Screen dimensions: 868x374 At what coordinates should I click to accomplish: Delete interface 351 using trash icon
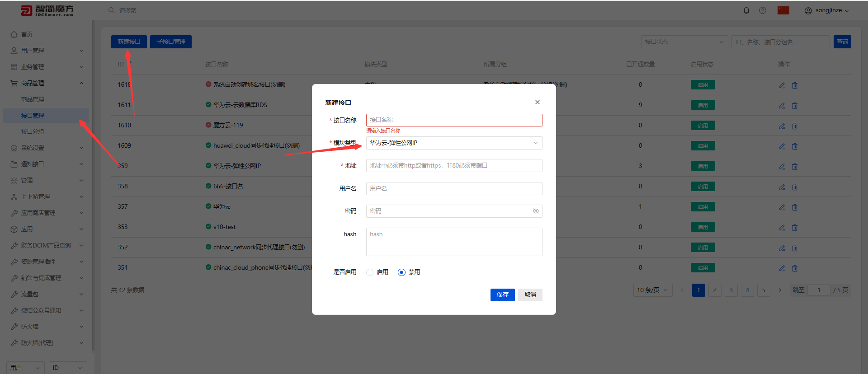tap(795, 268)
